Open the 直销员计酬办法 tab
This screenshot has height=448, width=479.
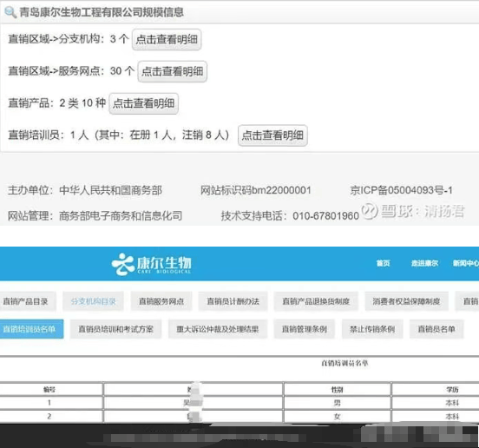(233, 301)
